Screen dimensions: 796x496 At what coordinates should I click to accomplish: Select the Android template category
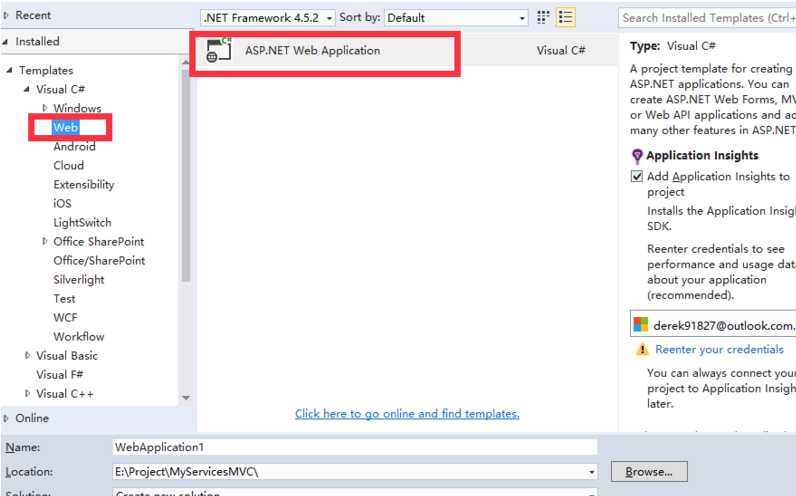coord(75,146)
